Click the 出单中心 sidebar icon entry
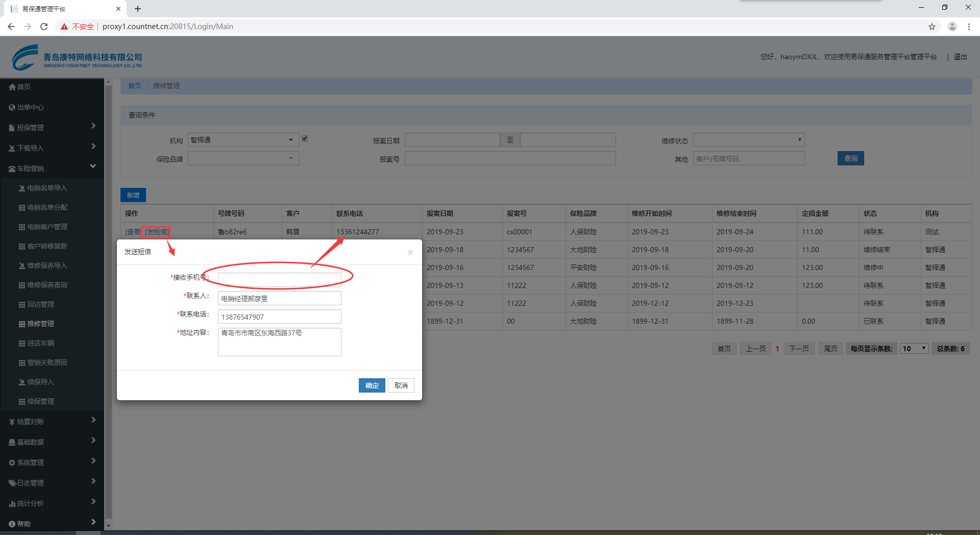This screenshot has height=535, width=980. 12,108
